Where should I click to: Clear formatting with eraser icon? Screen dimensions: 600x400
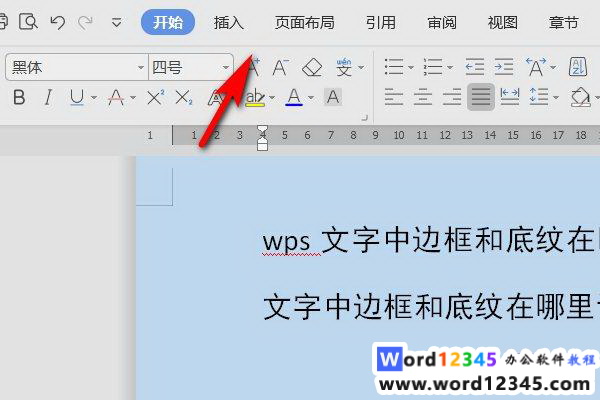click(312, 67)
